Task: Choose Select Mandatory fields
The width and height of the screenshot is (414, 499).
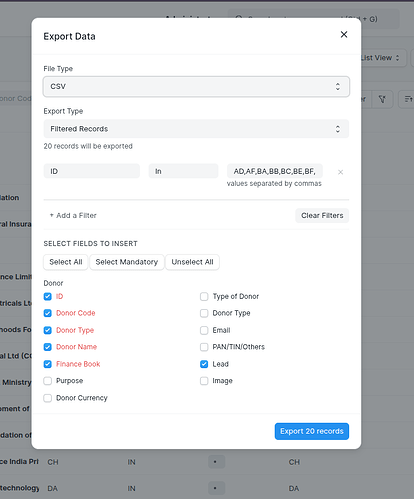Action: pos(127,262)
